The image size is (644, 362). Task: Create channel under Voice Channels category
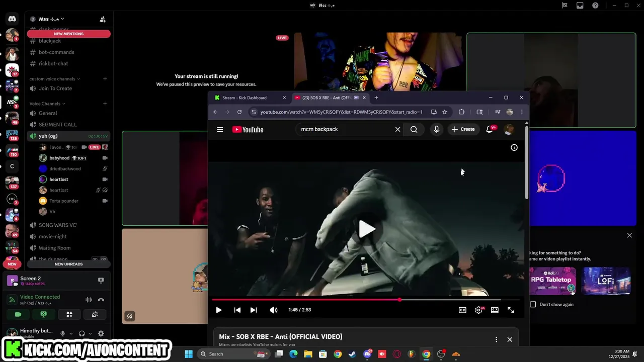(x=105, y=104)
